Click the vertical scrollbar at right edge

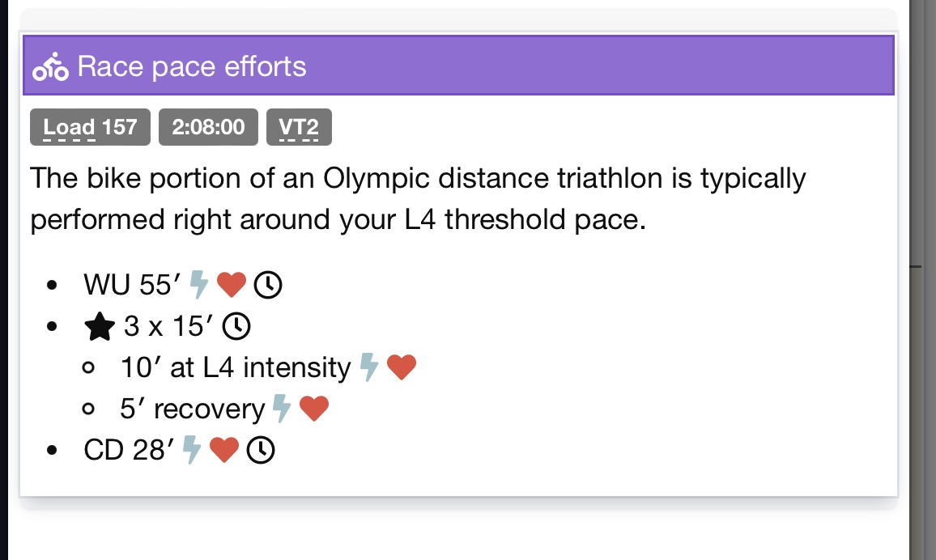(x=922, y=280)
